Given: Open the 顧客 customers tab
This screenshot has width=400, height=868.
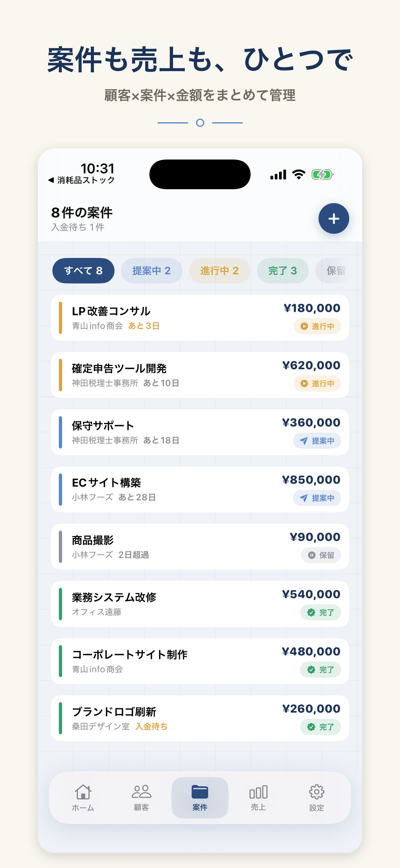Looking at the screenshot, I should [141, 797].
